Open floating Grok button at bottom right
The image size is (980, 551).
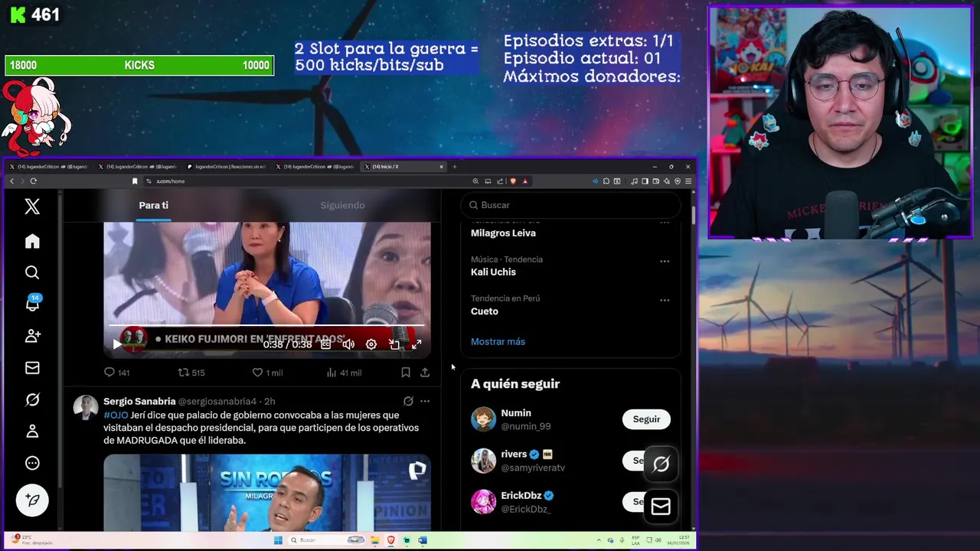[x=661, y=464]
